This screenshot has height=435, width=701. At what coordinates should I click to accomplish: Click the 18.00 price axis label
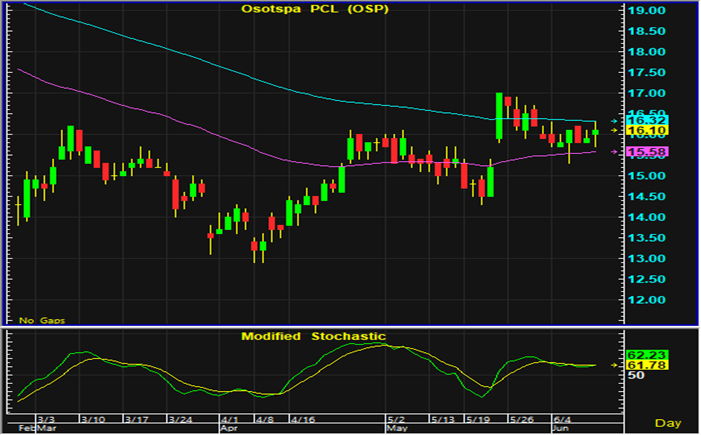(646, 52)
